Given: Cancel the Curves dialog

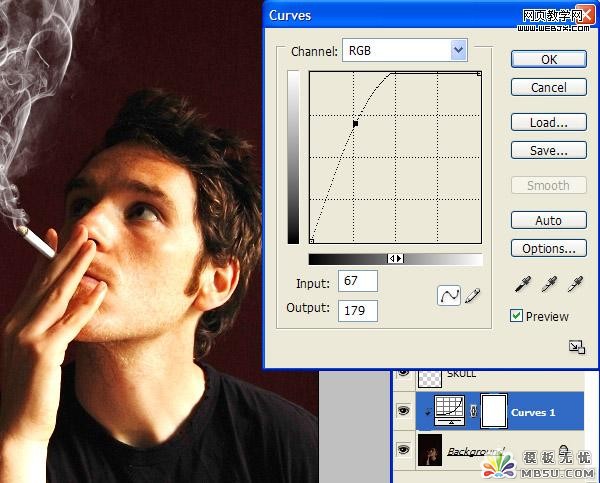Looking at the screenshot, I should [548, 87].
